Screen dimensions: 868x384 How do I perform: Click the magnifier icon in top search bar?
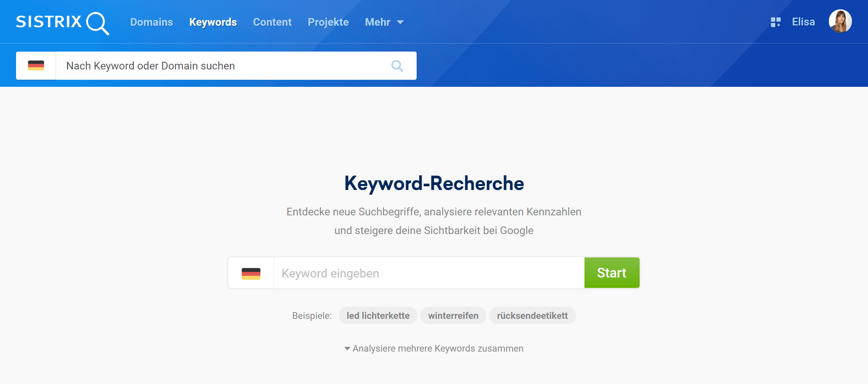tap(397, 66)
